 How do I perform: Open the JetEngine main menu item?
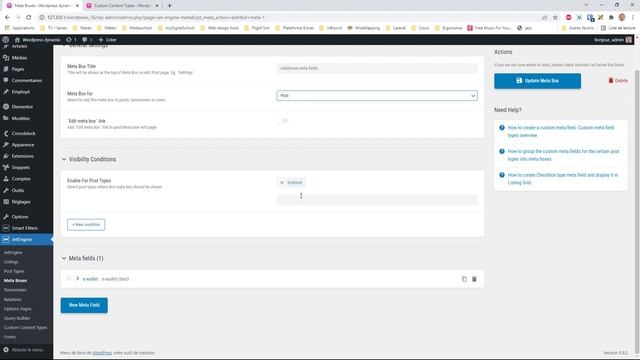[22, 239]
